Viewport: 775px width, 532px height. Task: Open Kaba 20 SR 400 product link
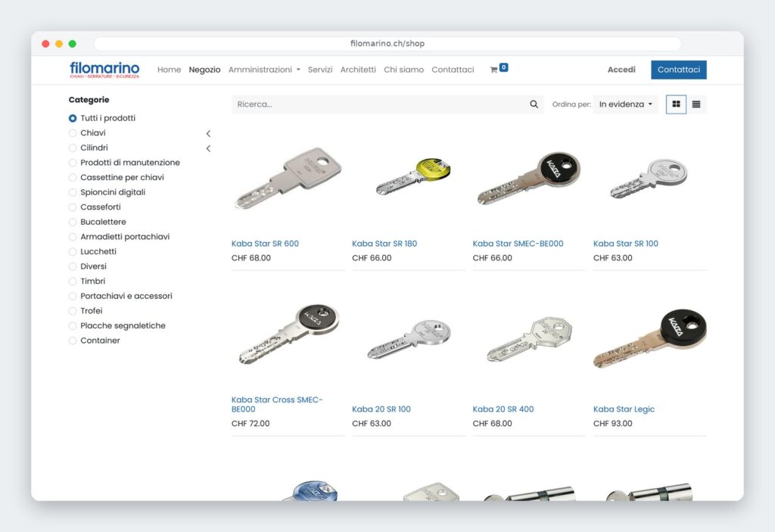pos(503,409)
